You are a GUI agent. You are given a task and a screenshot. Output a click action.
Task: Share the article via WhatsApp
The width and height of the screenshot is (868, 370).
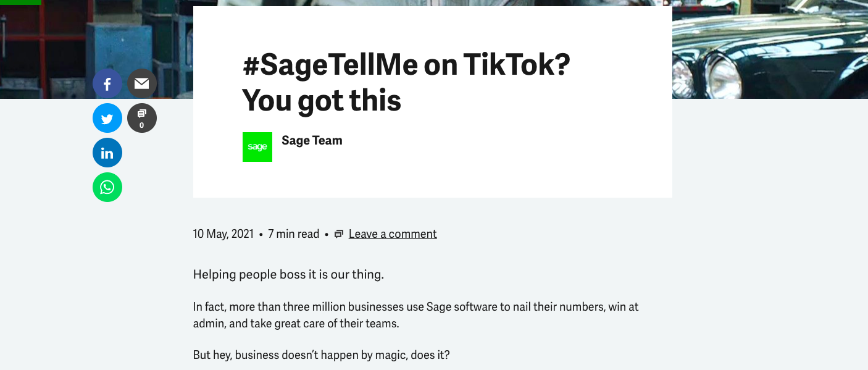pos(107,187)
